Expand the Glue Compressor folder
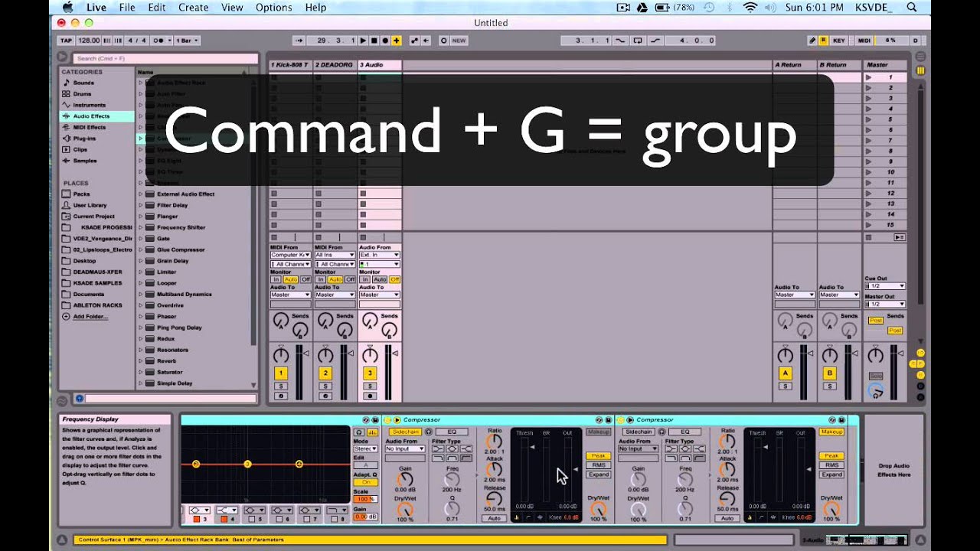This screenshot has width=980, height=551. (x=141, y=249)
